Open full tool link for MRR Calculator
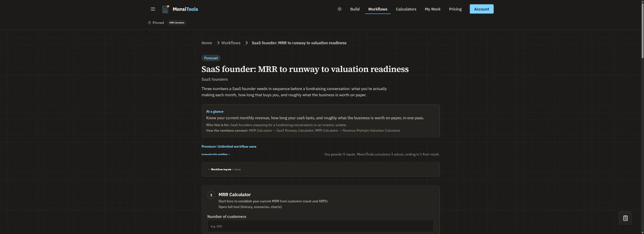644x234 pixels. coord(250,207)
